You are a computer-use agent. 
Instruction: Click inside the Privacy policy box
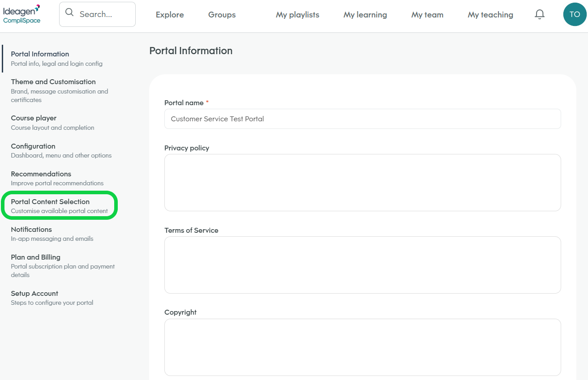[x=362, y=182]
